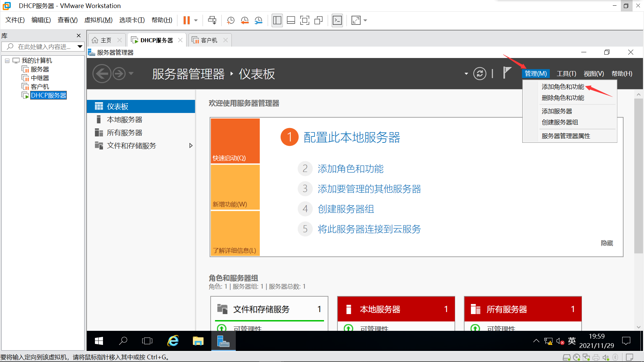Open the dropdown next to the pause button
This screenshot has width=644, height=362.
click(196, 20)
